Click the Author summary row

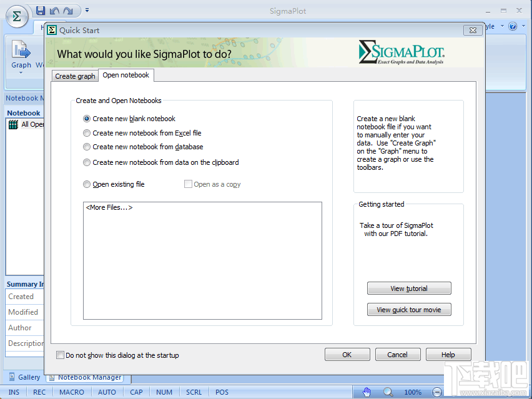[25, 328]
